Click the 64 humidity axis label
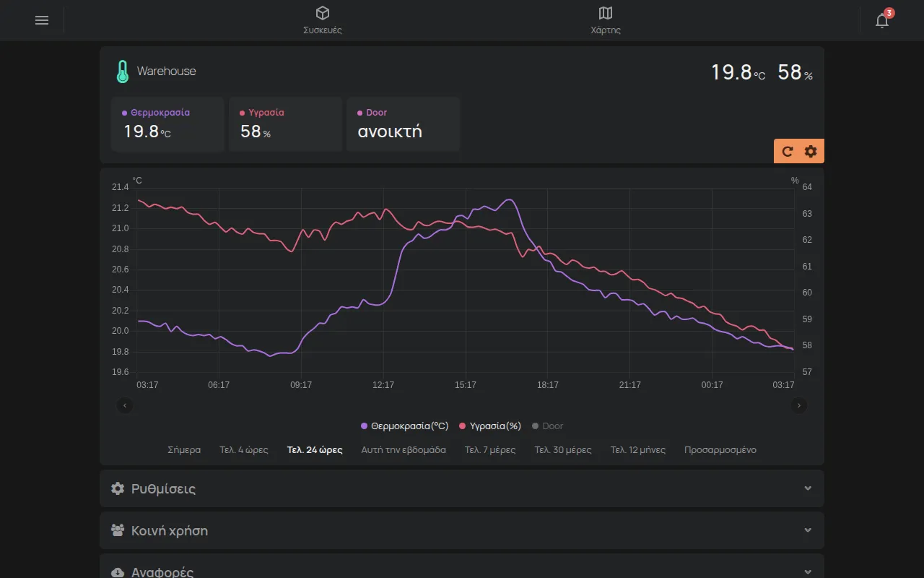Viewport: 924px width, 578px height. pyautogui.click(x=807, y=187)
